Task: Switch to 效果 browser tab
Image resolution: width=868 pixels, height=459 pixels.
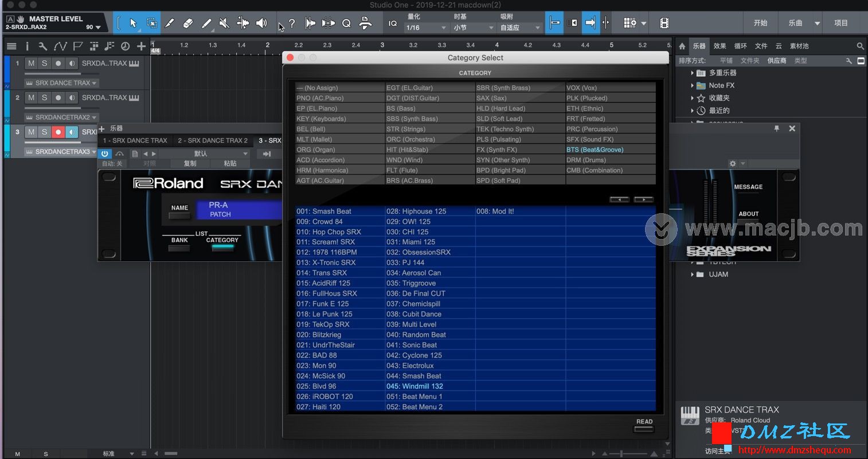Action: [720, 46]
